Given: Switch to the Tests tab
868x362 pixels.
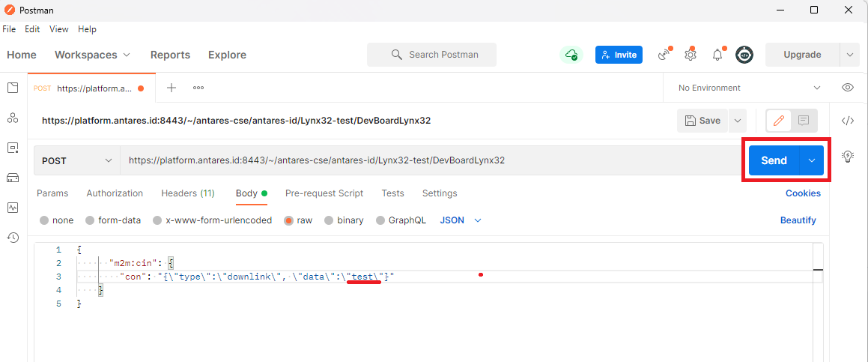Looking at the screenshot, I should (x=392, y=193).
